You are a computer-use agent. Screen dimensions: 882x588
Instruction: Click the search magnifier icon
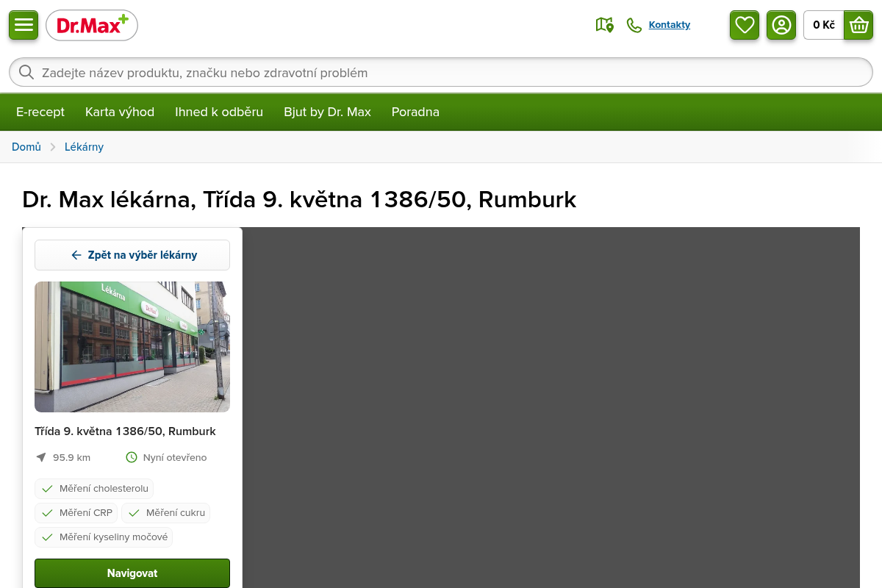[26, 72]
